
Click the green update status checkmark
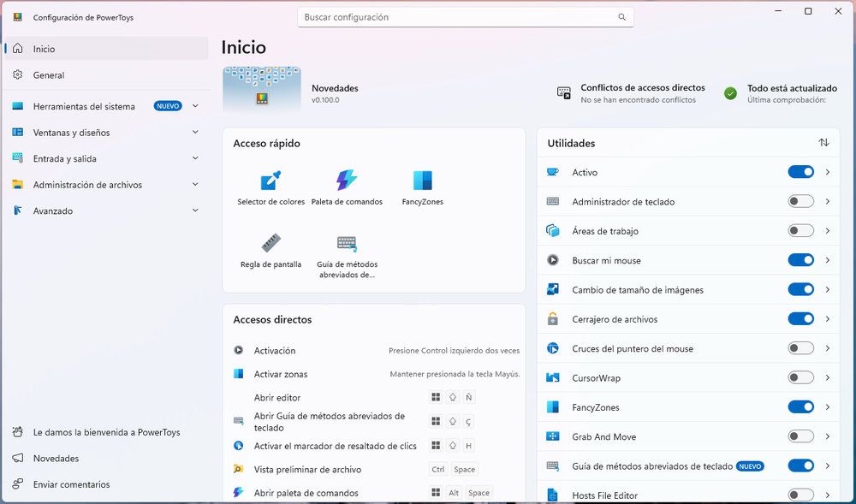coord(730,93)
